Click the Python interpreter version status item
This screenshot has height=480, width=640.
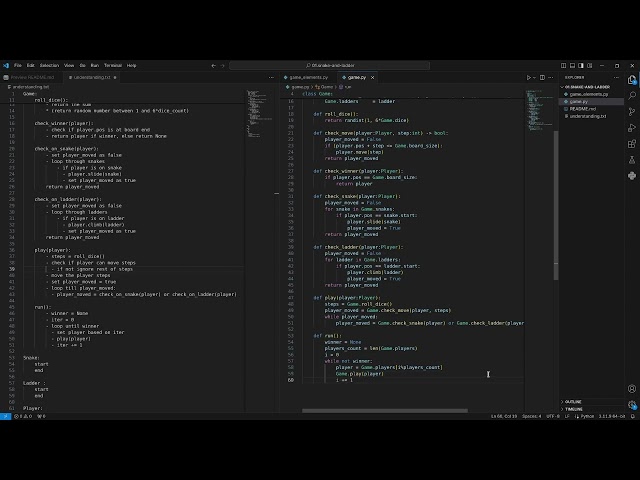pos(612,416)
